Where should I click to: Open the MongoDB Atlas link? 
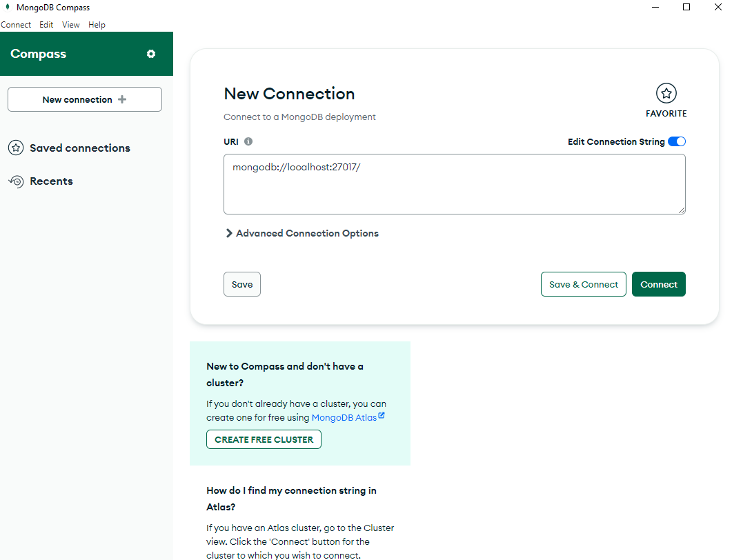point(344,418)
